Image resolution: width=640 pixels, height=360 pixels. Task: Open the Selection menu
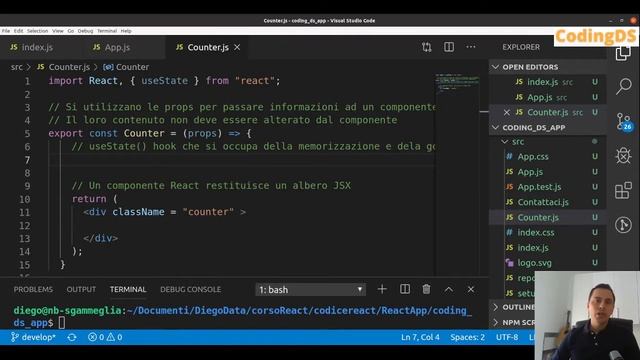click(38, 31)
